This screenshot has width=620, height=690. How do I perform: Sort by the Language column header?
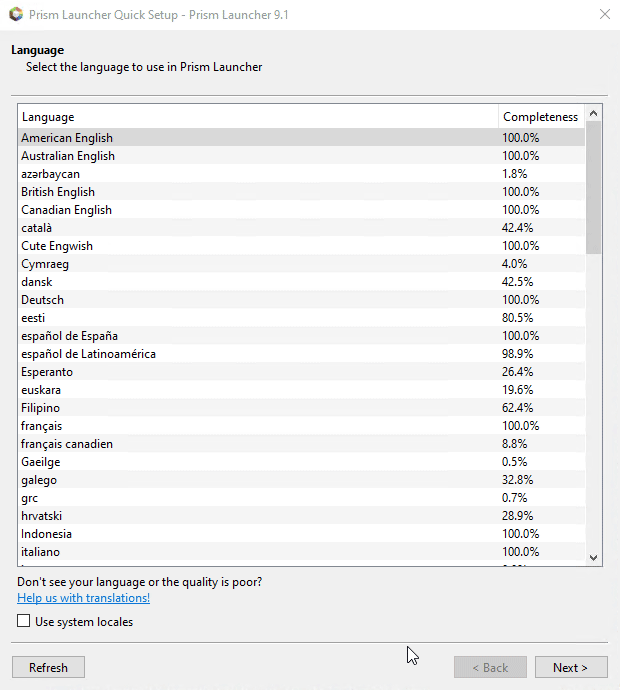pos(257,117)
